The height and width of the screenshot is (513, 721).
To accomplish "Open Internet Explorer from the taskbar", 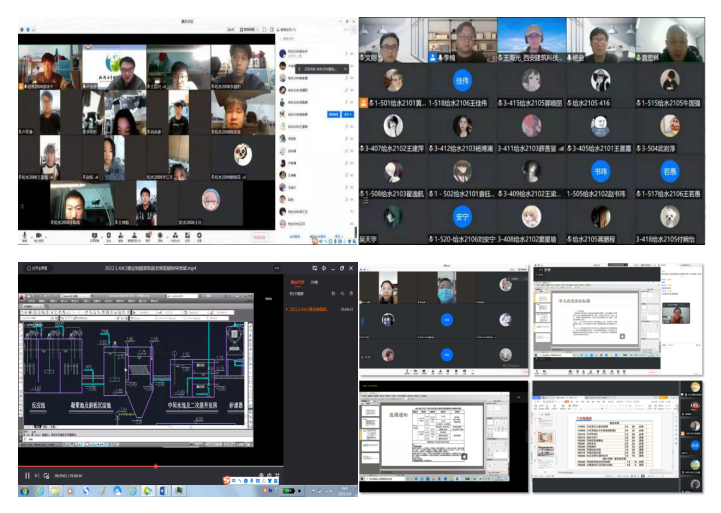I will [41, 492].
